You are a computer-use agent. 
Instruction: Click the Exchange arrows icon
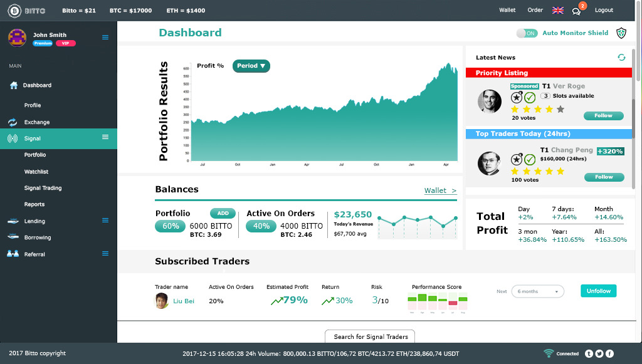[x=13, y=122]
